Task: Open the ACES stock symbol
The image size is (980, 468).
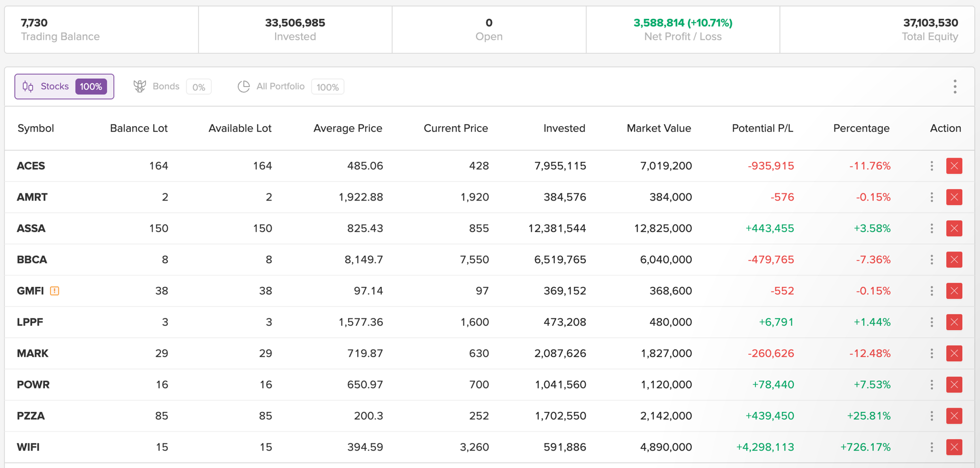Action: pos(31,166)
